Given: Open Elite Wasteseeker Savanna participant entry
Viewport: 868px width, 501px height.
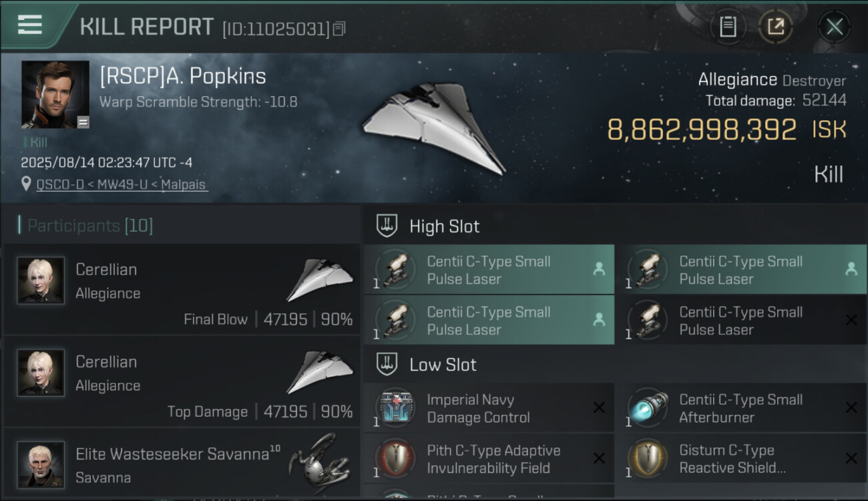Looking at the screenshot, I should (x=182, y=464).
